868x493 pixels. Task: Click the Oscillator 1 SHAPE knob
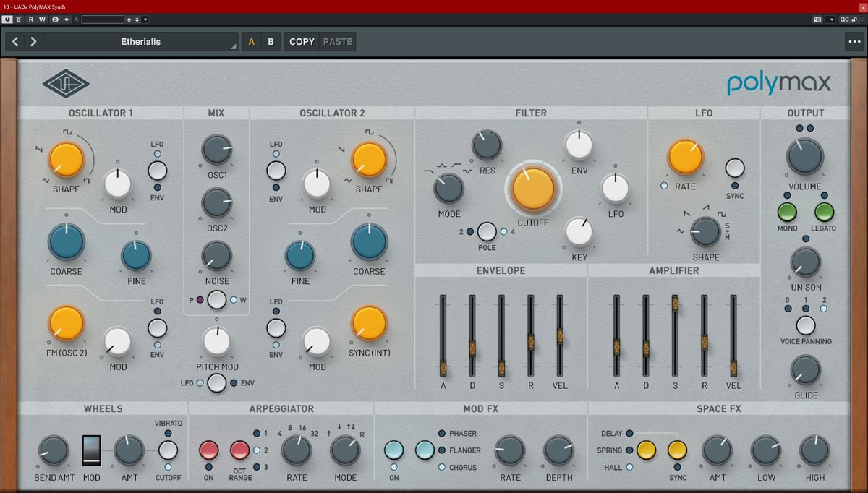point(66,160)
